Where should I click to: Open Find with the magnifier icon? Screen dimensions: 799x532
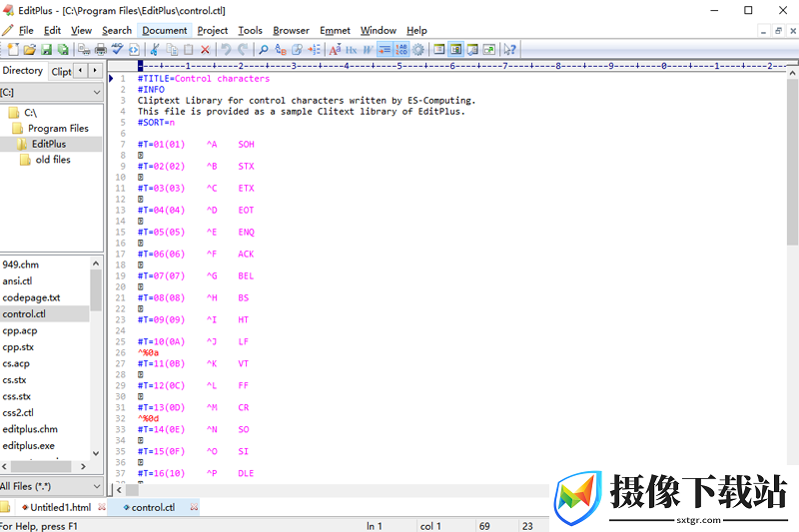coord(264,49)
